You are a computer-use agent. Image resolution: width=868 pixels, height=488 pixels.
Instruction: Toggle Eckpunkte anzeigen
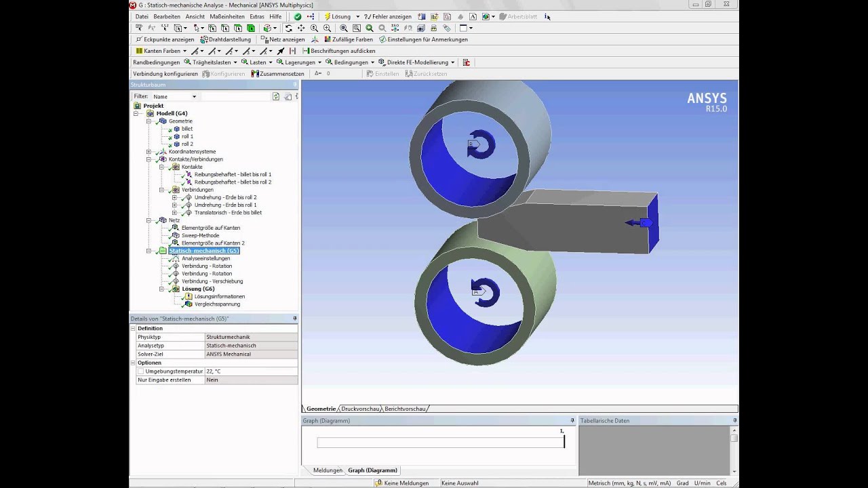[165, 39]
